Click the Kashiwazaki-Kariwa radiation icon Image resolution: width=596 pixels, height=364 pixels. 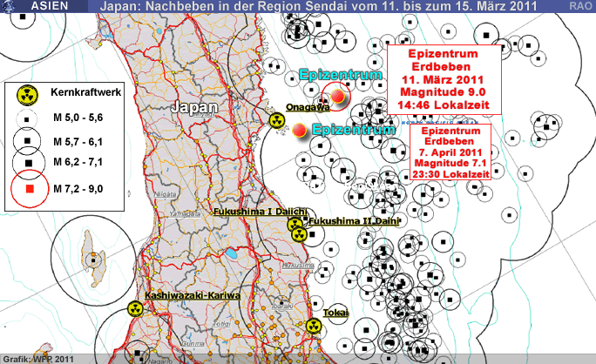pyautogui.click(x=134, y=308)
